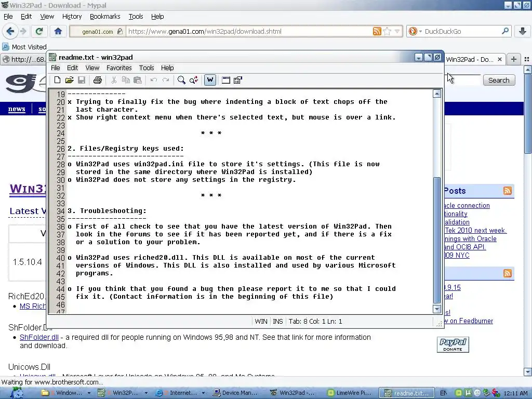
Task: Click the DuckDuckGo search field
Action: (461, 31)
